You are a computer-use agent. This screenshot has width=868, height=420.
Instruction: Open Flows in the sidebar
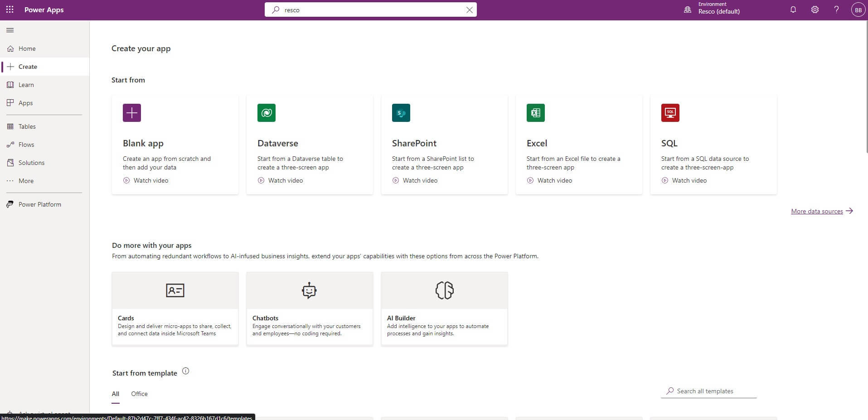(44, 145)
